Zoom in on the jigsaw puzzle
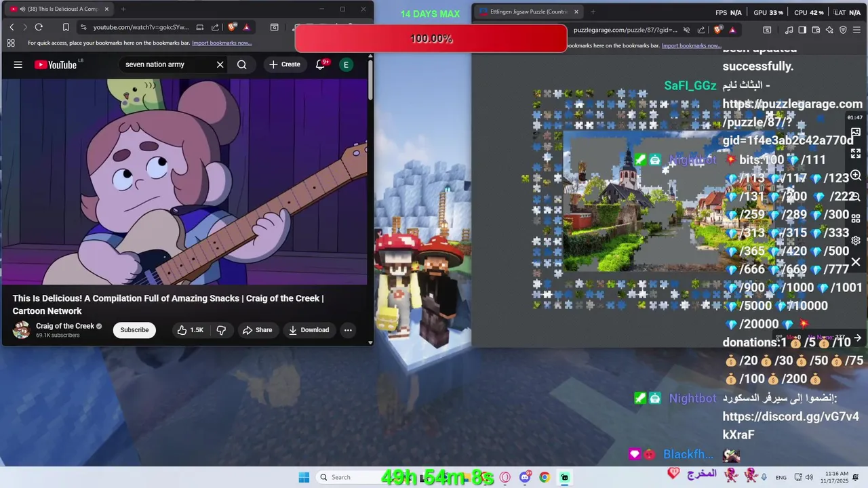This screenshot has height=488, width=868. [x=856, y=176]
